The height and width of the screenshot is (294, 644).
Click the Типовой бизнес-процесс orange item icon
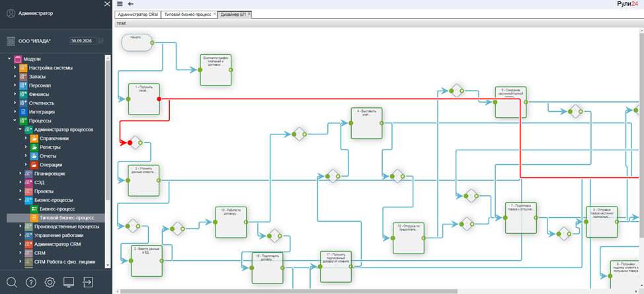coord(34,217)
